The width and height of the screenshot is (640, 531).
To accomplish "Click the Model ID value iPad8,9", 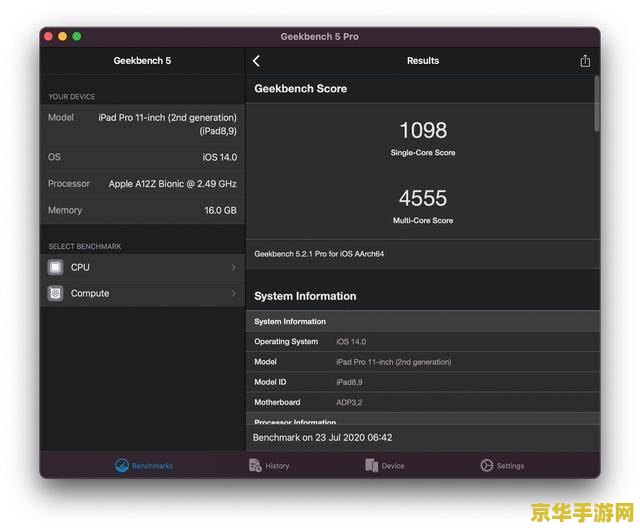I will [349, 382].
